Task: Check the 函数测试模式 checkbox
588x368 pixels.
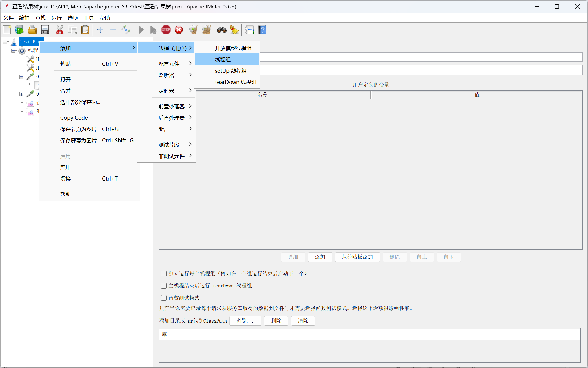Action: [x=164, y=298]
